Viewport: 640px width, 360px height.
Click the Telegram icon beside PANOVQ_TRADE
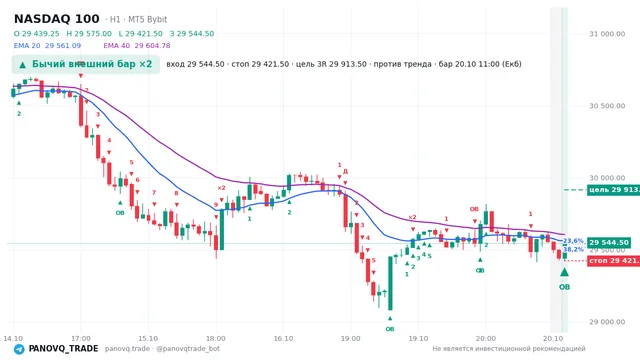click(x=19, y=349)
